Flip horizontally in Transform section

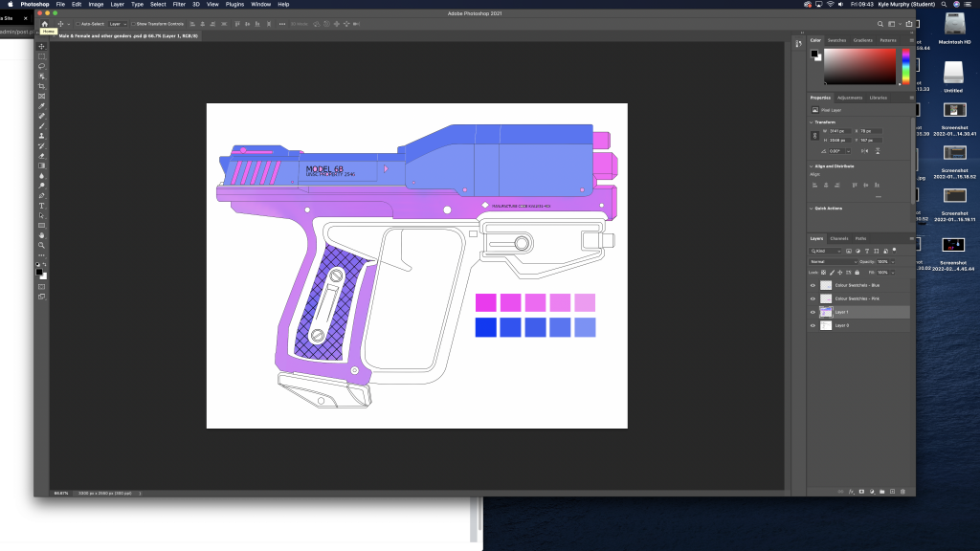[x=864, y=151]
